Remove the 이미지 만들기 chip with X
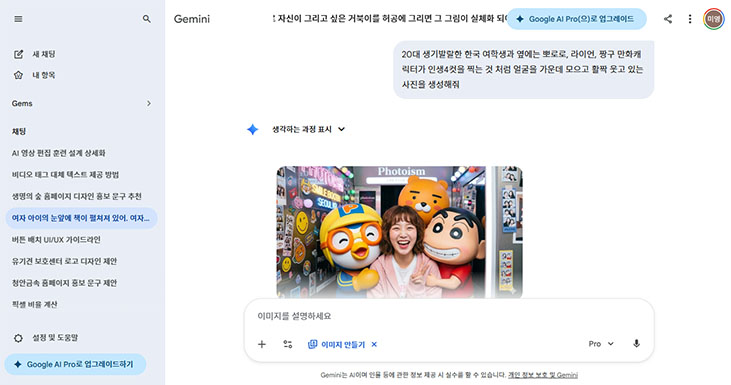The image size is (731, 385). tap(374, 344)
